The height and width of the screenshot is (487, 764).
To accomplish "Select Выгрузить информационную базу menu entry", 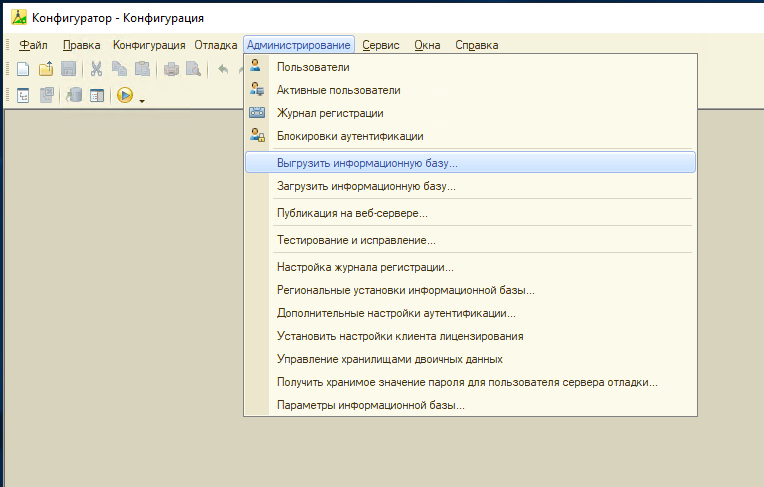I will (x=367, y=162).
